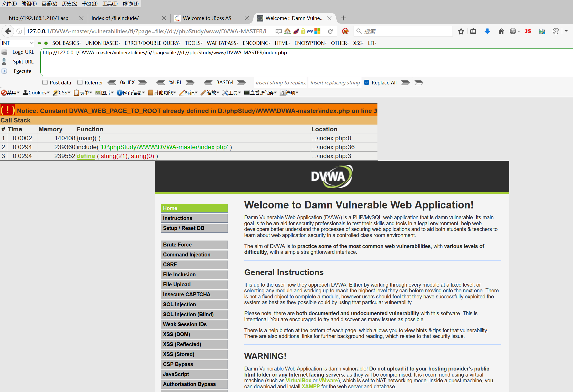Open downloads via blue arrow icon
This screenshot has width=573, height=392.
[487, 31]
